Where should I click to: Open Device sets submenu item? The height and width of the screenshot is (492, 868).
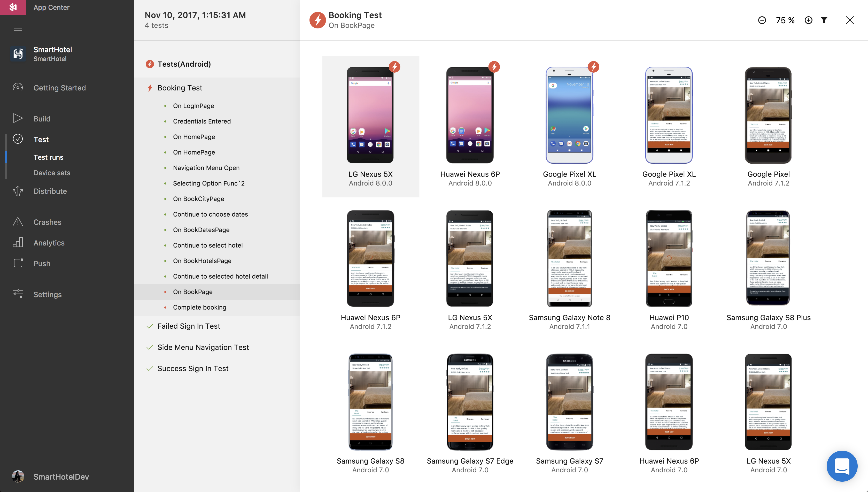tap(52, 173)
